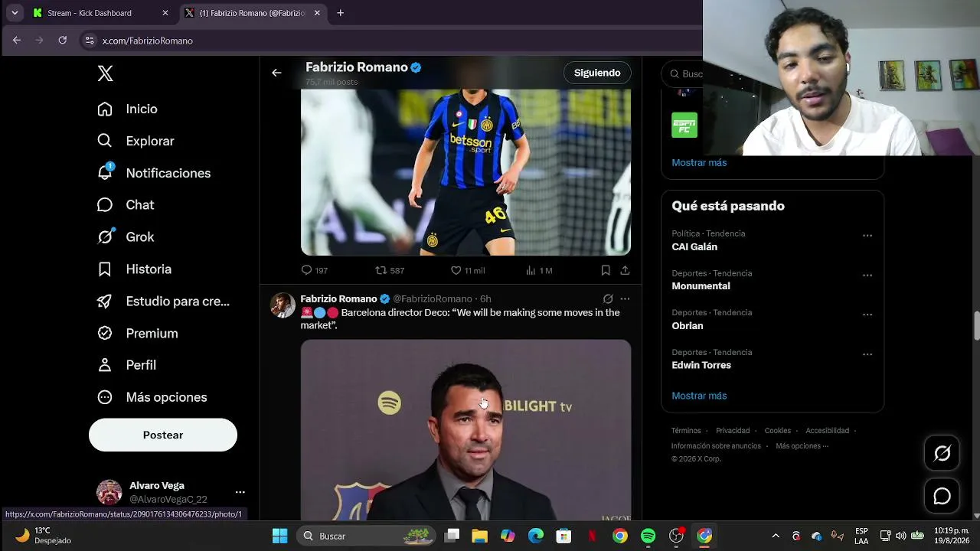Viewport: 980px width, 551px height.
Task: Open the Términos footer link
Action: click(686, 431)
